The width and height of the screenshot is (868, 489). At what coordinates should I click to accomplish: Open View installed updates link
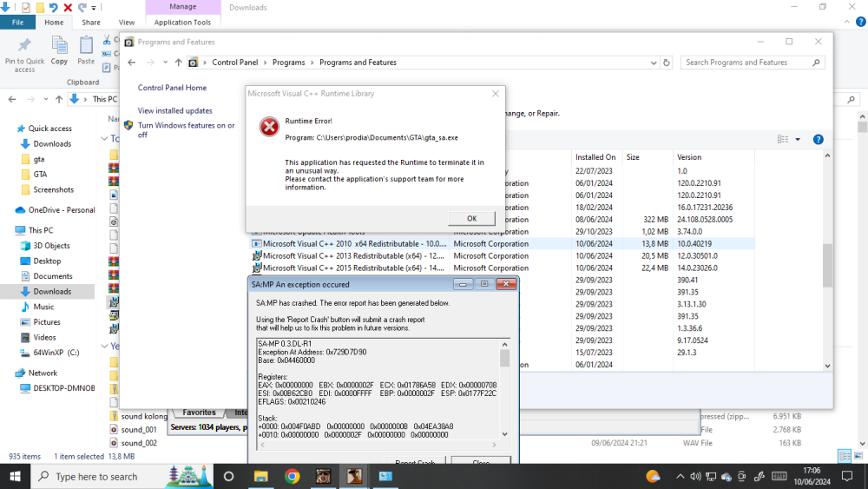coord(175,111)
